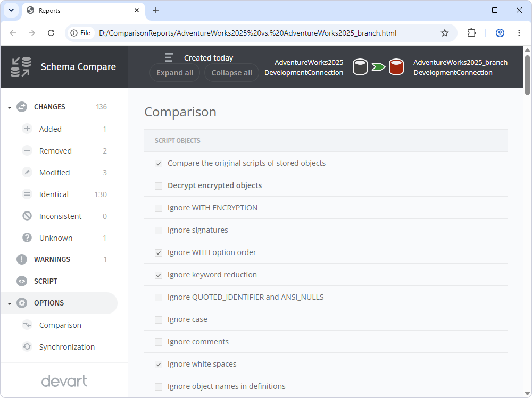Viewport: 532px width, 398px height.
Task: Click the Unknown question mark icon
Action: tap(27, 238)
